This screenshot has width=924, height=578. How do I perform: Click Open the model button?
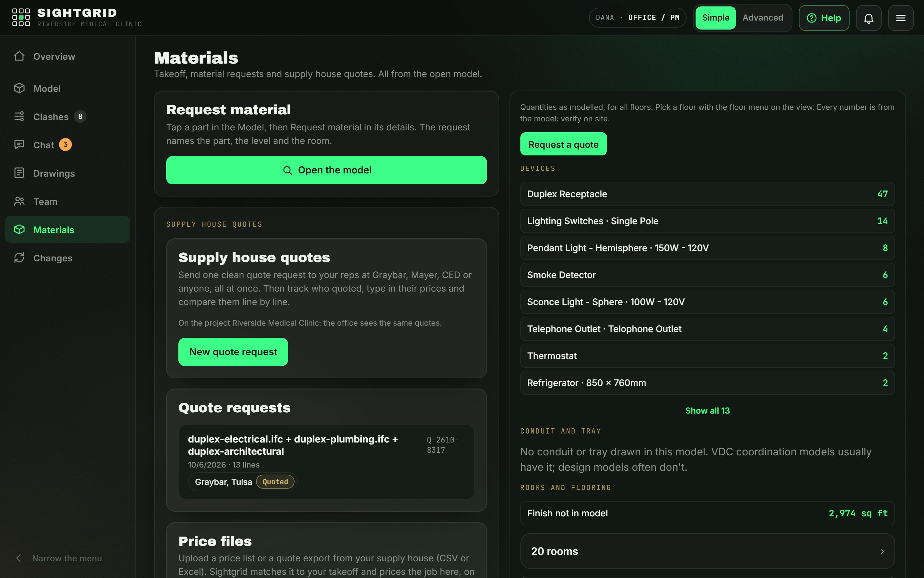pos(327,170)
